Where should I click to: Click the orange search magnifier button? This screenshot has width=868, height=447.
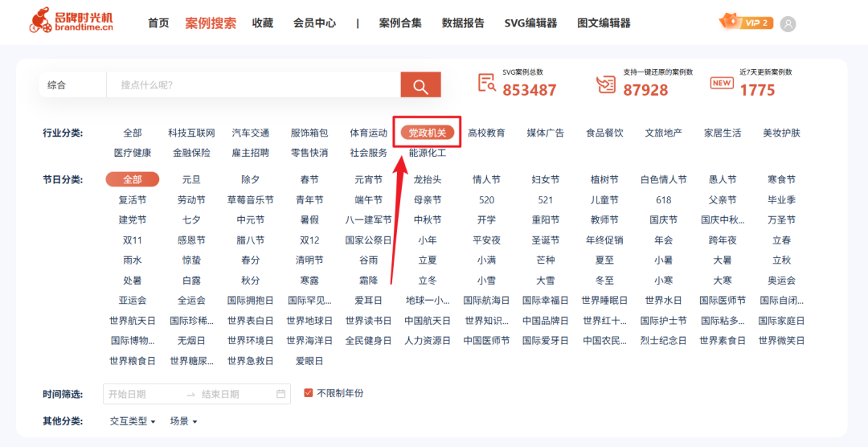pos(420,84)
